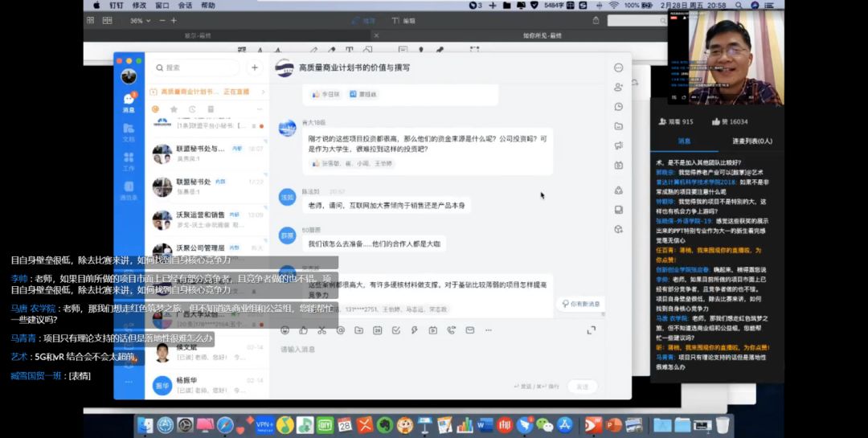Click the chat message scrollbar
This screenshot has width=868, height=438.
click(604, 314)
